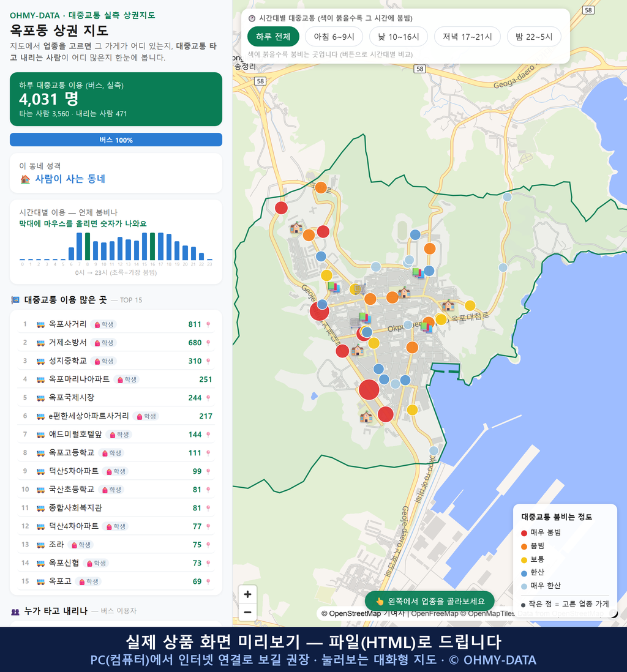627x672 pixels.
Task: Click the 학생 badge in e편한세상아파트사거리 row
Action: click(x=147, y=416)
